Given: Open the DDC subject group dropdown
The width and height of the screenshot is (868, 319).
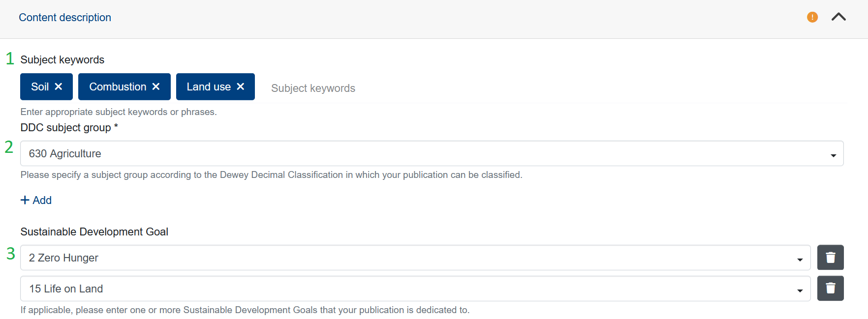Looking at the screenshot, I should coord(423,154).
